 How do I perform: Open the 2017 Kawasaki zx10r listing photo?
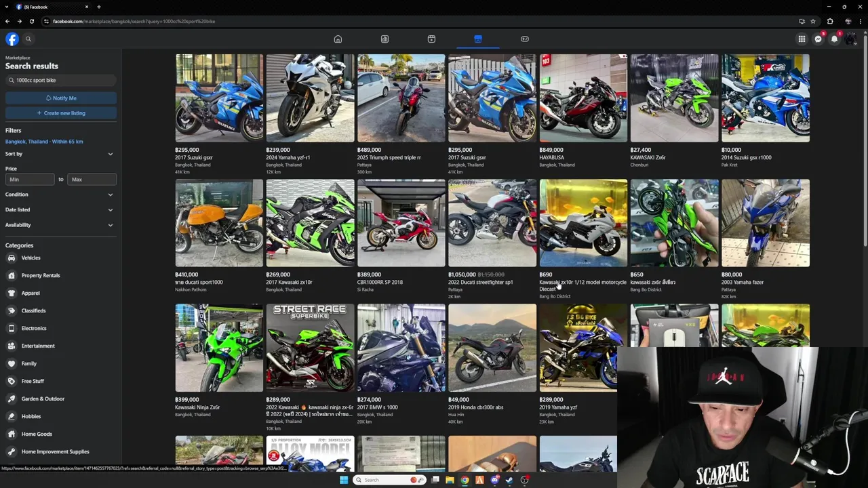point(310,223)
